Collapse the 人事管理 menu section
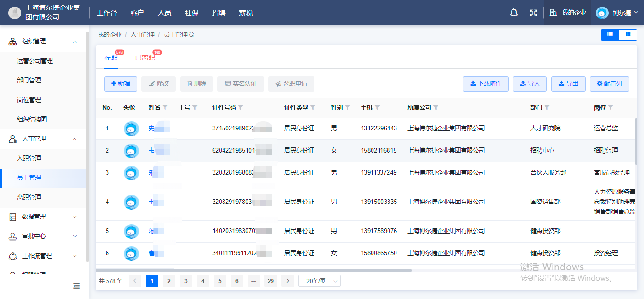This screenshot has width=644, height=299. pos(74,139)
